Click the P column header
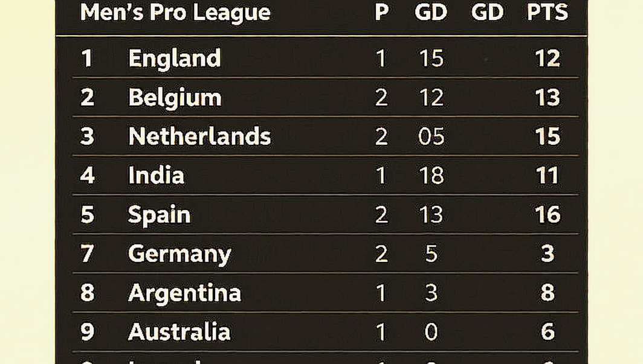Image resolution: width=643 pixels, height=364 pixels. (381, 12)
